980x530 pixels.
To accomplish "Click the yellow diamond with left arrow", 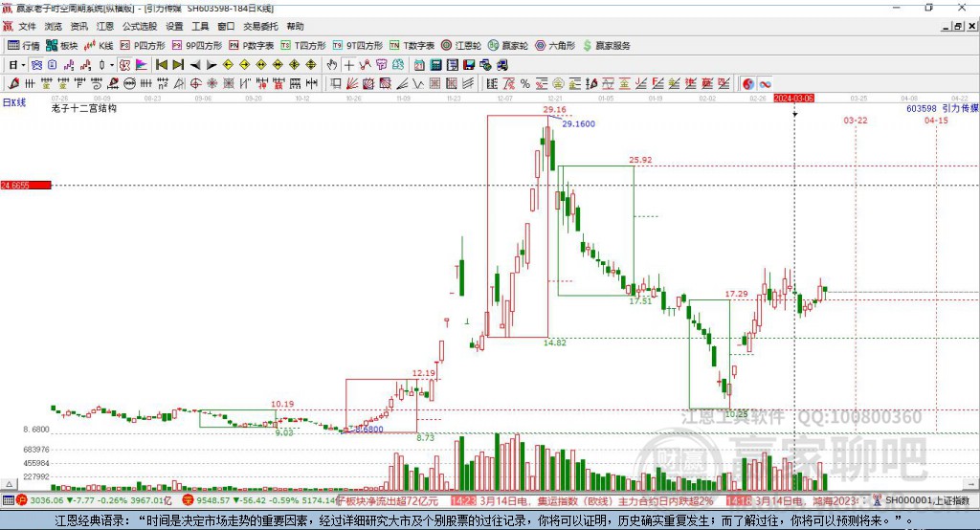I will tap(228, 65).
